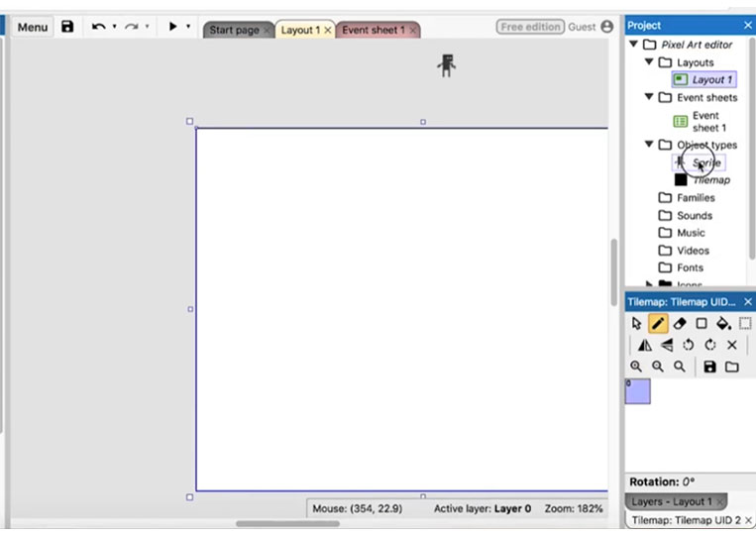This screenshot has height=536, width=756.
Task: Select the Layout 1 editor tab
Action: tap(300, 30)
